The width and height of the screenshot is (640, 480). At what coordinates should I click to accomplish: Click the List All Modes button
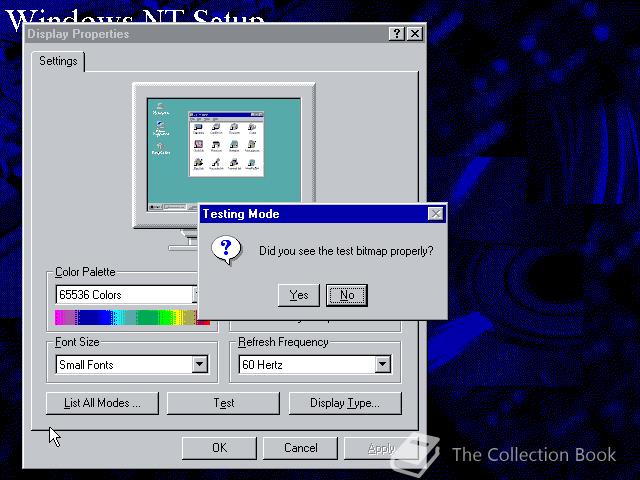(x=102, y=403)
